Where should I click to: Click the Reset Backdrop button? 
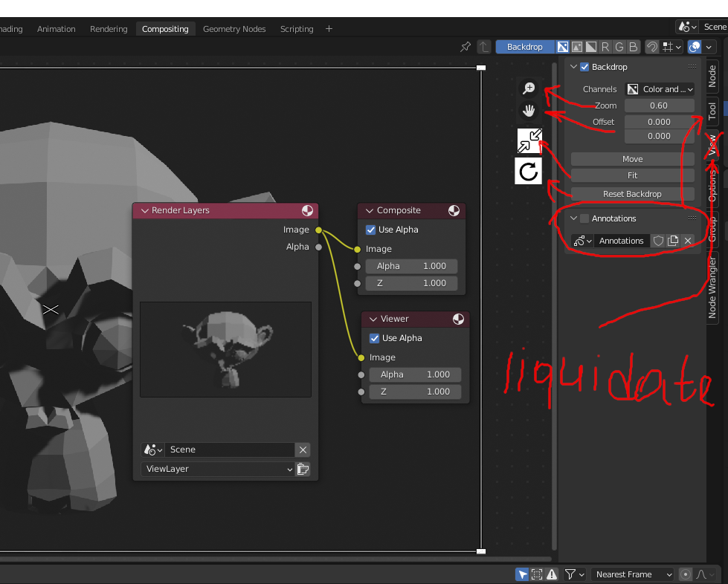click(632, 194)
